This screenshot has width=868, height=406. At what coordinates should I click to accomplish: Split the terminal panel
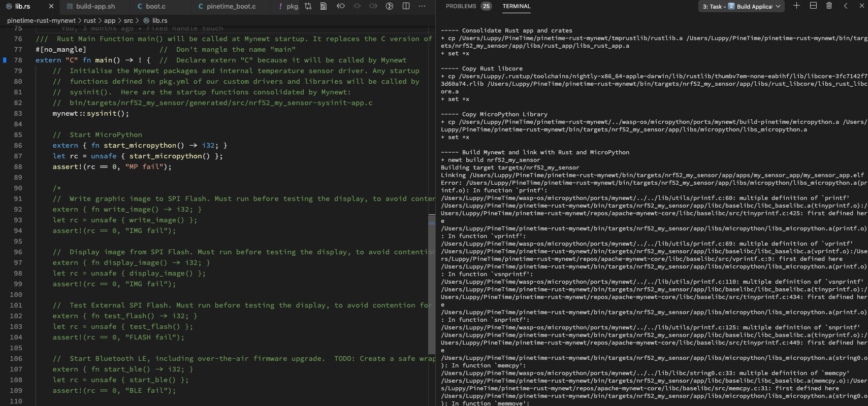click(813, 6)
